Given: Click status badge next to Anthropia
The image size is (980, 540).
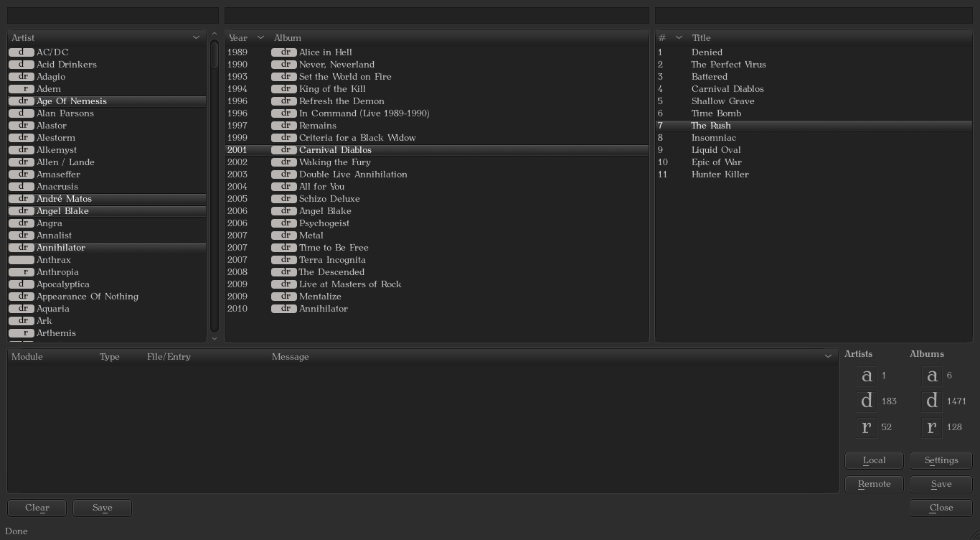Looking at the screenshot, I should [x=22, y=272].
